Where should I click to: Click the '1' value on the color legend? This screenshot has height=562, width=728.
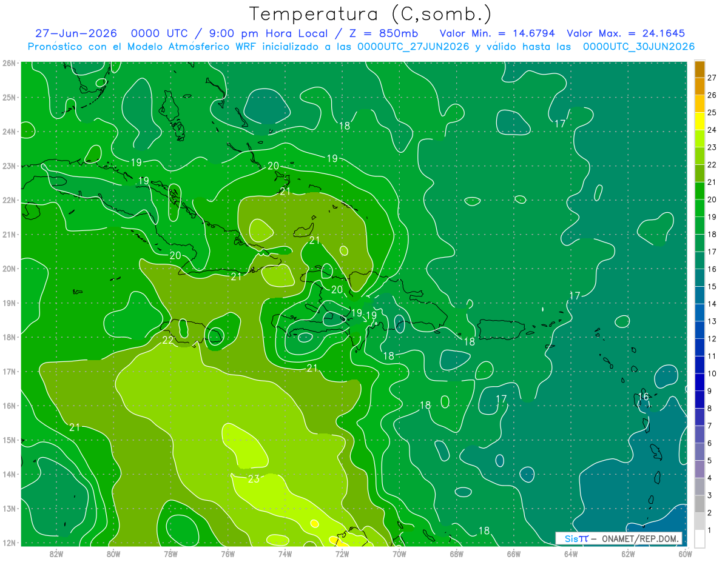point(710,530)
